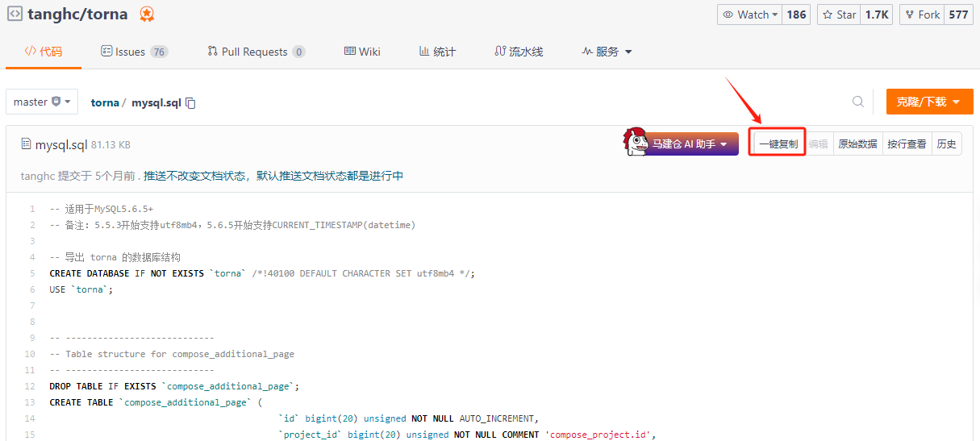
Task: Open the tanghc/torna repository title link
Action: click(x=79, y=14)
